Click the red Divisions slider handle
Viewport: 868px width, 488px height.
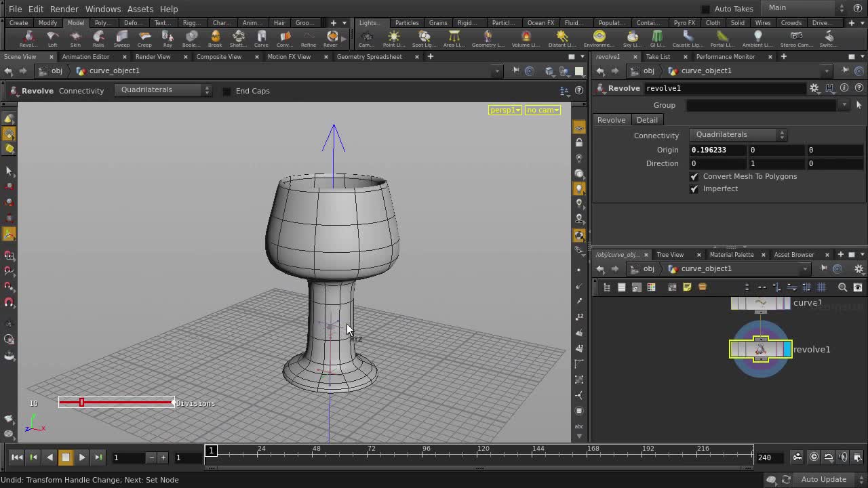(x=81, y=403)
